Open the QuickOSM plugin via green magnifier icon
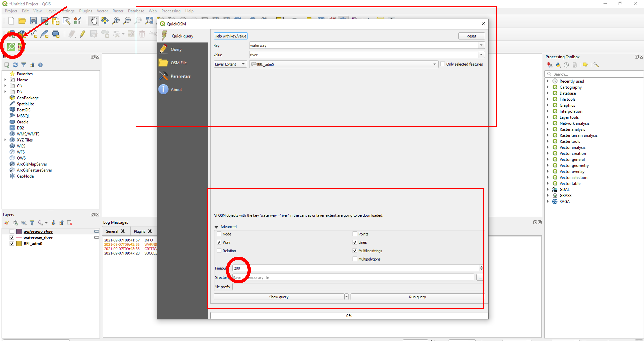644x341 pixels. coord(11,47)
